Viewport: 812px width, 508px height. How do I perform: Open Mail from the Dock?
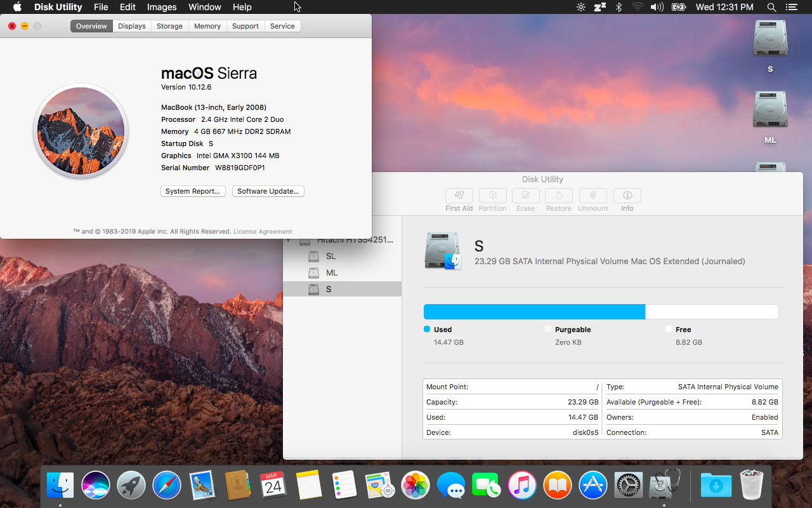click(202, 485)
